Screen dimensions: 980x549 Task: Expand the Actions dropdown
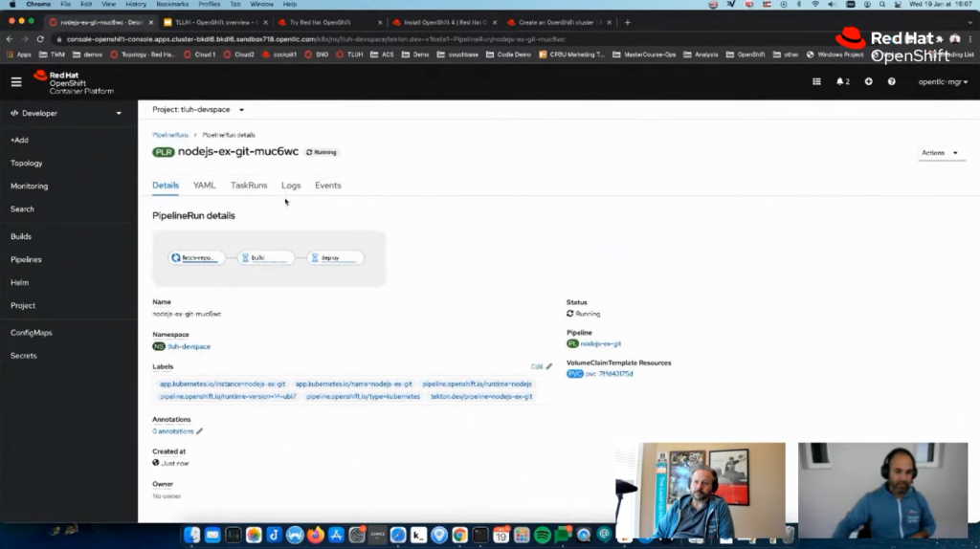[940, 152]
